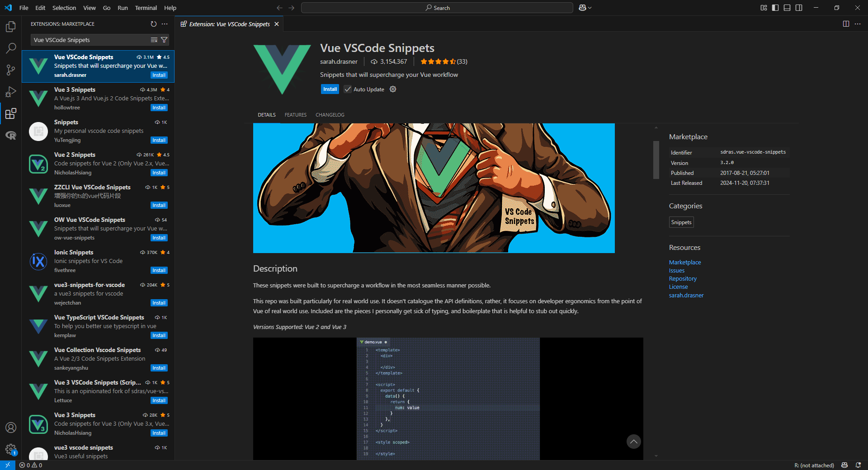
Task: Open the profile dropdown beside search bar
Action: (x=584, y=8)
